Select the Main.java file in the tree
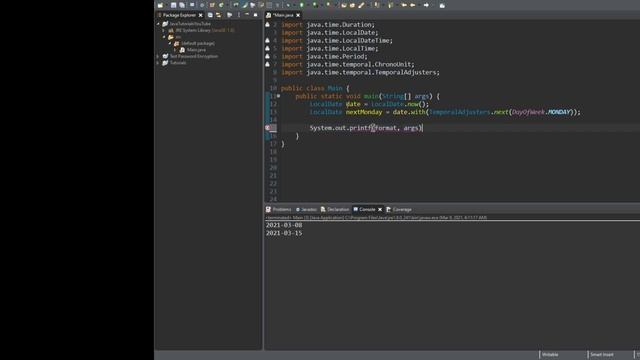The width and height of the screenshot is (640, 360). click(x=196, y=50)
